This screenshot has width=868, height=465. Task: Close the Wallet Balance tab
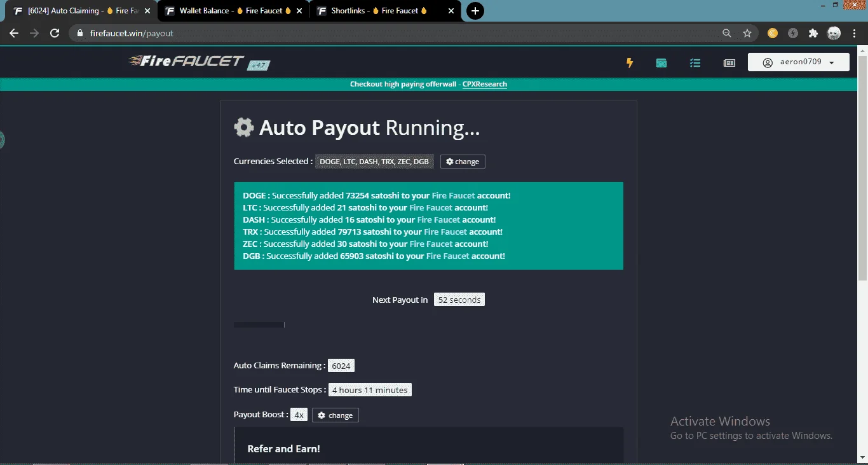(x=299, y=11)
